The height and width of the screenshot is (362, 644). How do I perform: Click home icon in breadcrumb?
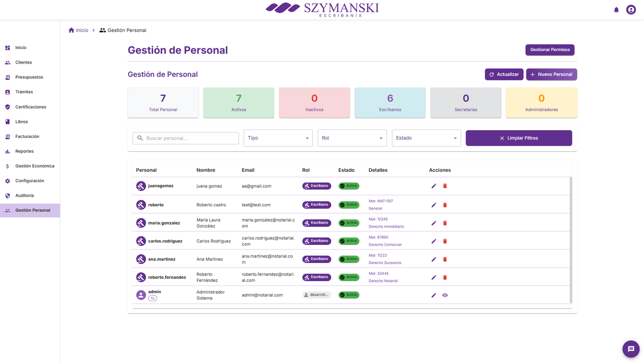tap(72, 30)
